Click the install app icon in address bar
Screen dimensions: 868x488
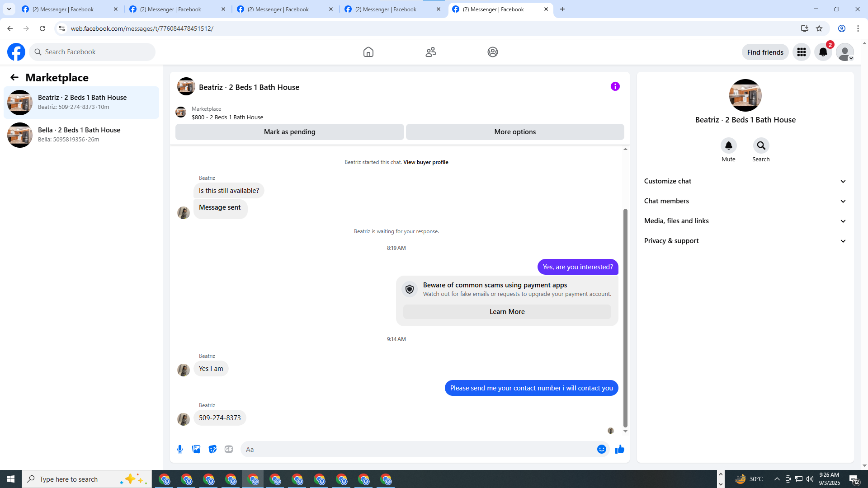(805, 28)
